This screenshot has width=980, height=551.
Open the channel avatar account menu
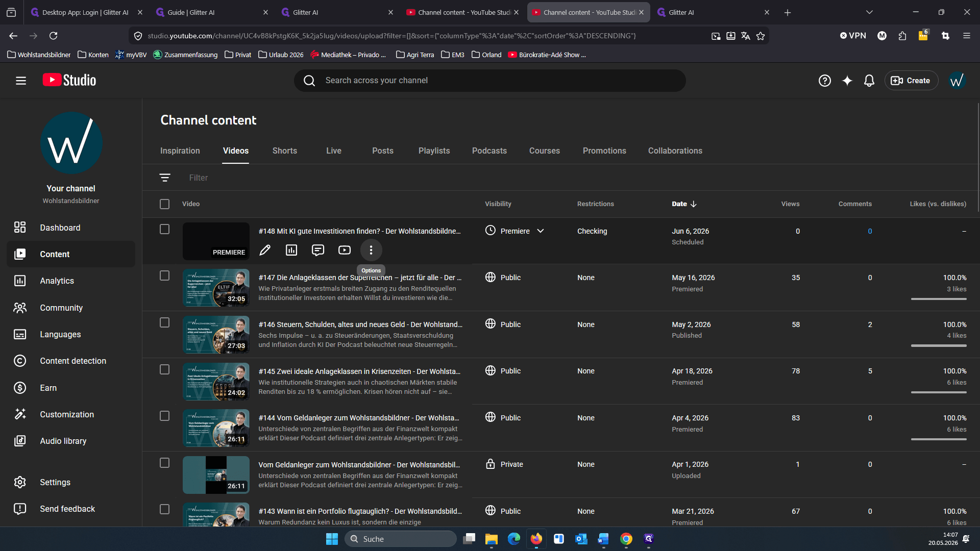tap(957, 81)
